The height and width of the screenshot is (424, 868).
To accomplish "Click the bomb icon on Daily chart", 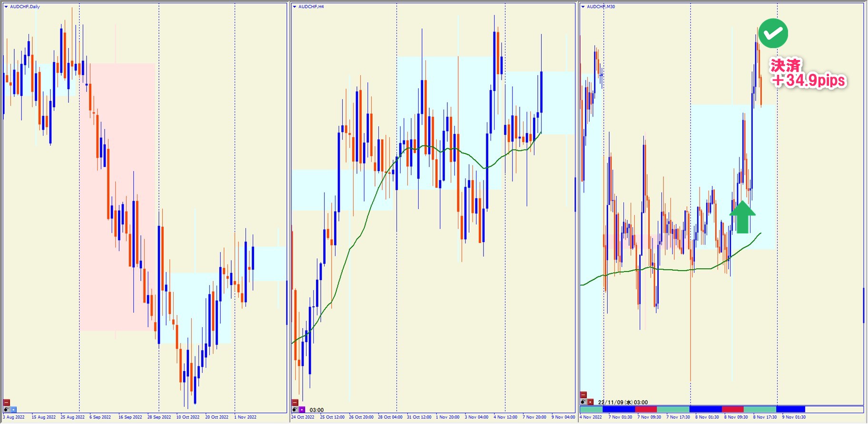I will pyautogui.click(x=7, y=409).
